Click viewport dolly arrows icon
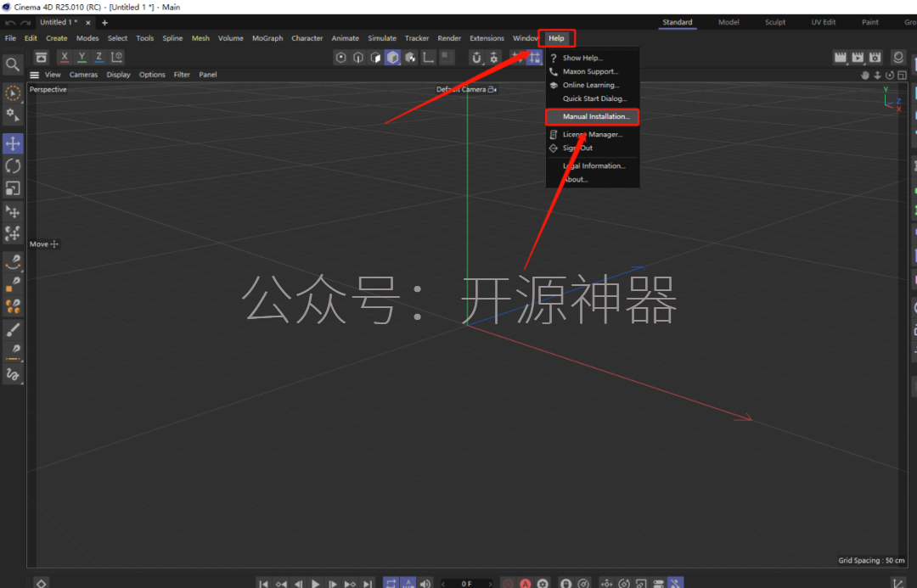Screen dimensions: 917x588 (x=877, y=75)
